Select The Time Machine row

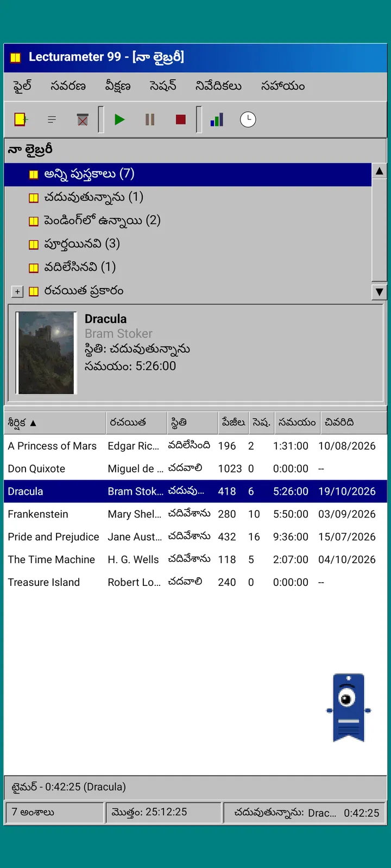pyautogui.click(x=195, y=560)
